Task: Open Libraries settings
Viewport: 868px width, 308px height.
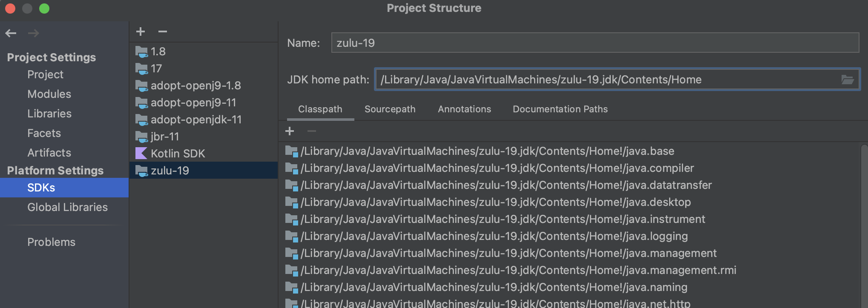Action: 49,114
